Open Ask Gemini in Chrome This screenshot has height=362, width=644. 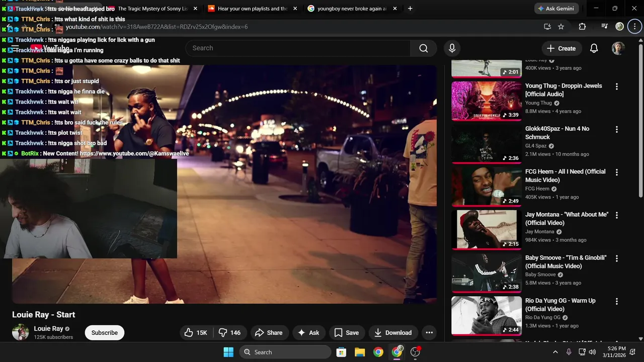556,9
